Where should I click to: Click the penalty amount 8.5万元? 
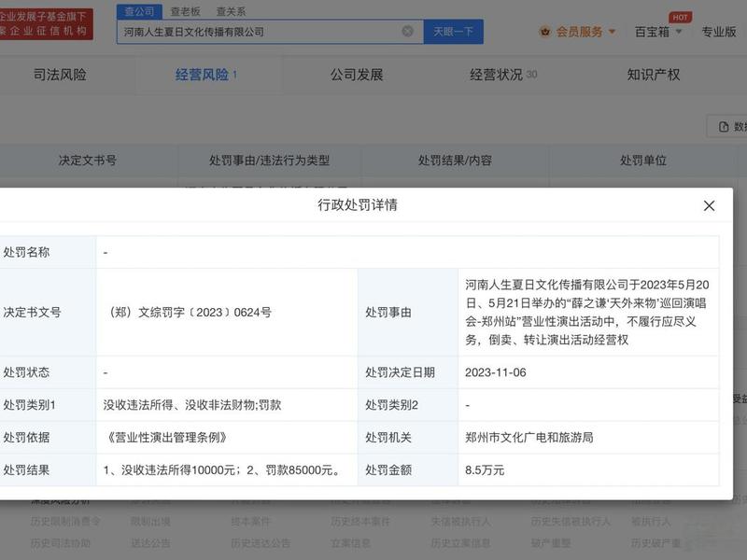(485, 470)
